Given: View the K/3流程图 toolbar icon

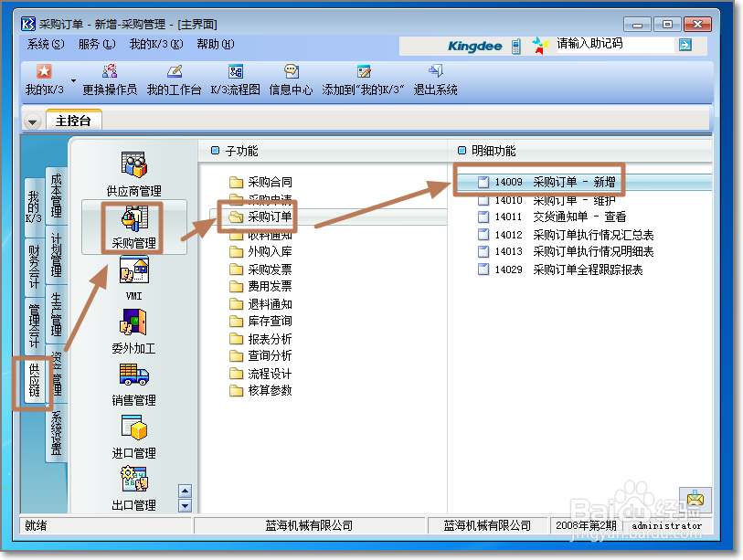Looking at the screenshot, I should (x=234, y=78).
